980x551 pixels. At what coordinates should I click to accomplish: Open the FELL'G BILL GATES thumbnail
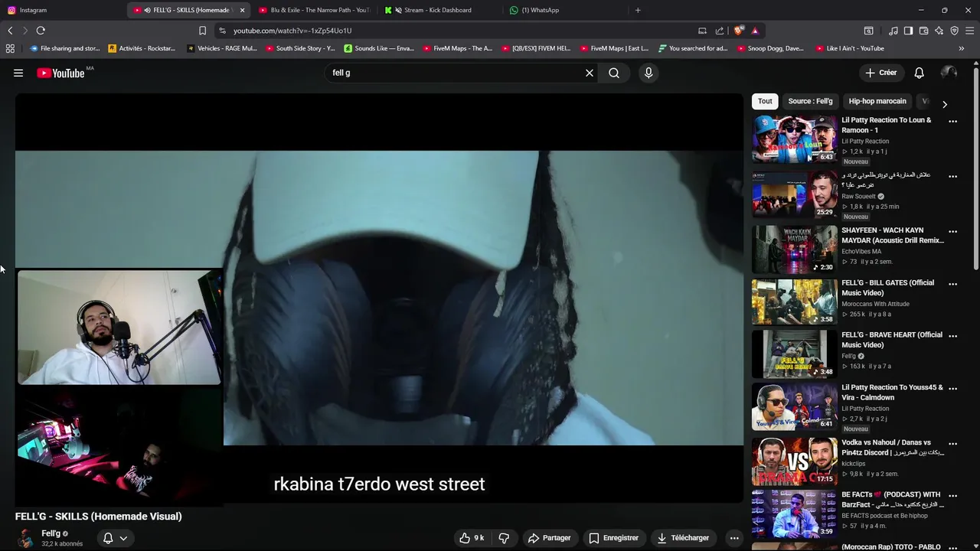[794, 302]
